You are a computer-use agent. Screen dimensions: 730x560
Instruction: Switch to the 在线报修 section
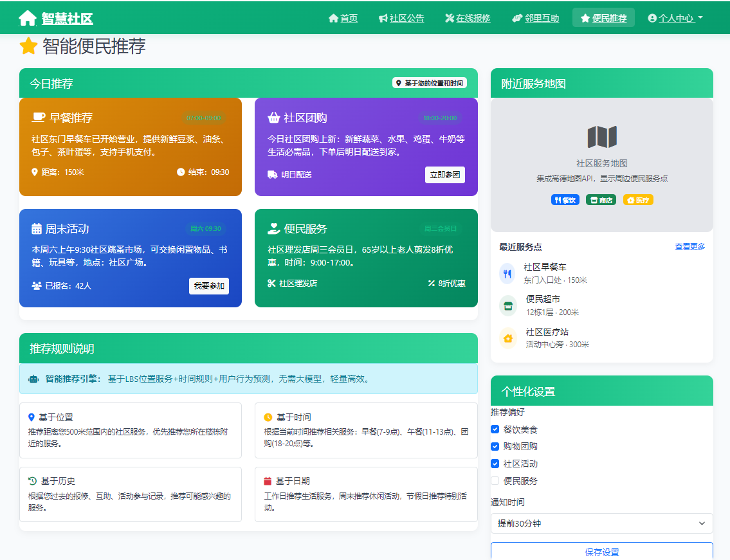coord(468,18)
